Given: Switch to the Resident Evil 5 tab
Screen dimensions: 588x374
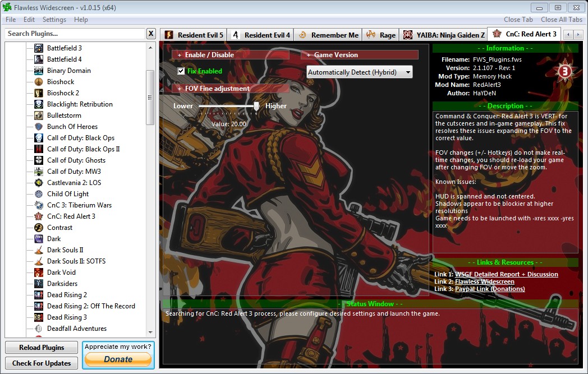Looking at the screenshot, I should [x=194, y=35].
